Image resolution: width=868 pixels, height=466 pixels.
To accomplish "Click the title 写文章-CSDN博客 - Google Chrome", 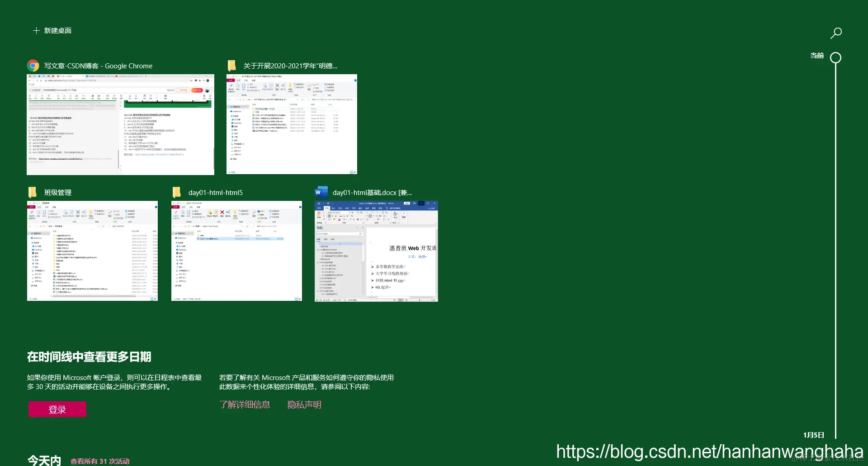I will click(x=98, y=66).
